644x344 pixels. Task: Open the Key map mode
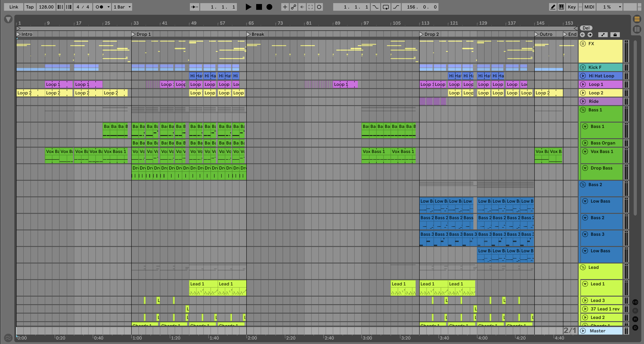571,7
